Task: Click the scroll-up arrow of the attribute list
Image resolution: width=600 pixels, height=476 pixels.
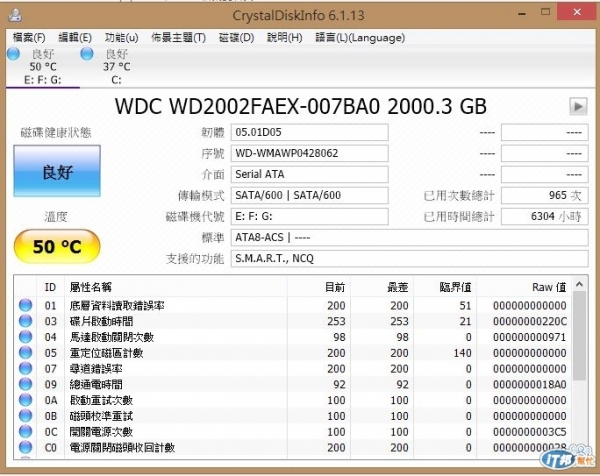Action: tap(579, 284)
